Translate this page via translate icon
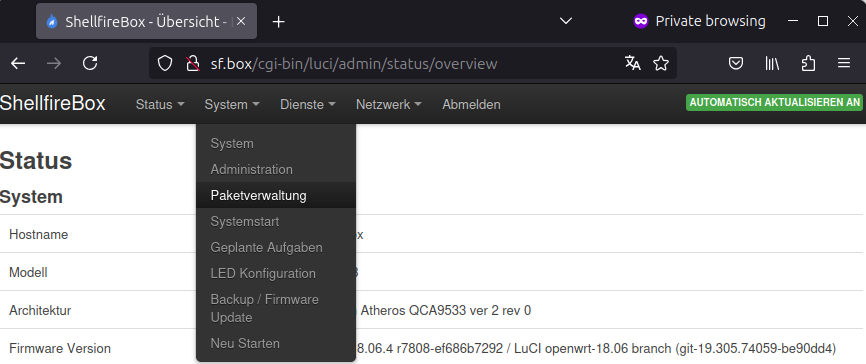 [633, 64]
